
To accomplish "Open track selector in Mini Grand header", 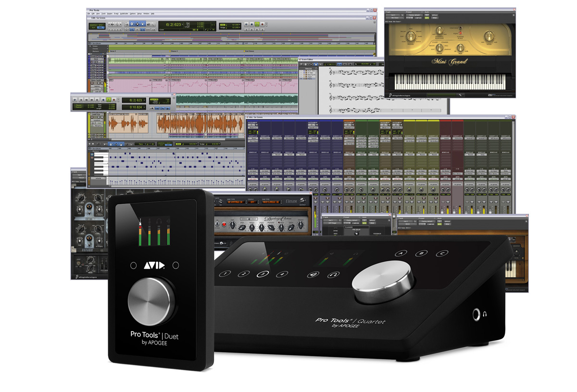I will (x=393, y=15).
